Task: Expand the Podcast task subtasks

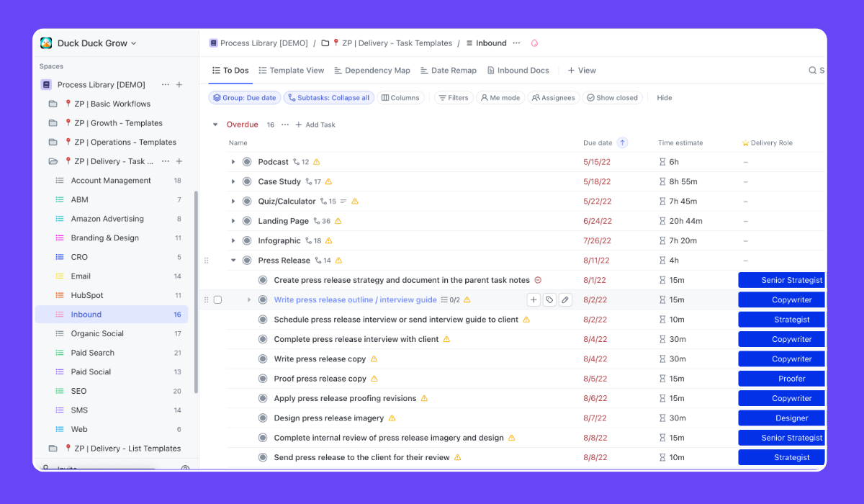Action: (233, 162)
